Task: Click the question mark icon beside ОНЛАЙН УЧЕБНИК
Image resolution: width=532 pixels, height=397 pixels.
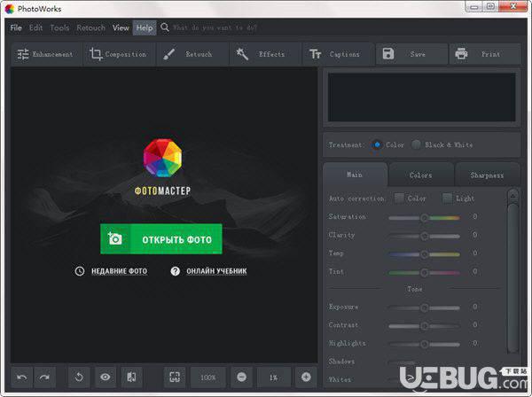Action: pos(175,271)
